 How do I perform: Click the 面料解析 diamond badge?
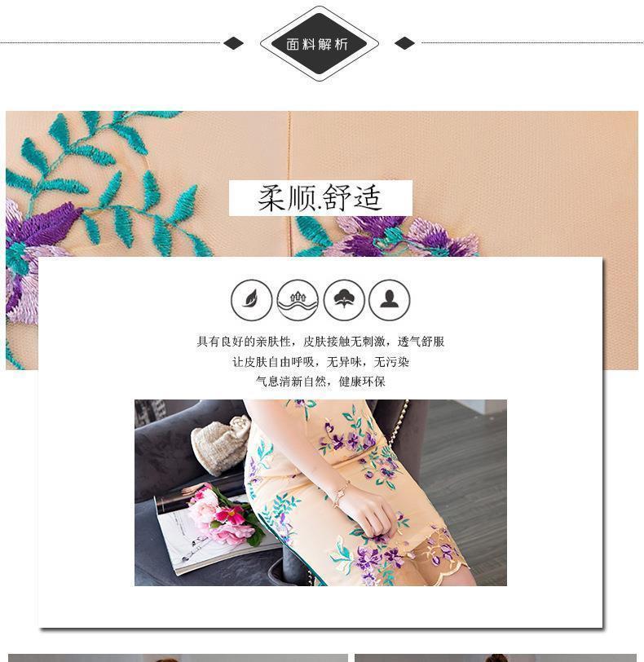pos(319,43)
